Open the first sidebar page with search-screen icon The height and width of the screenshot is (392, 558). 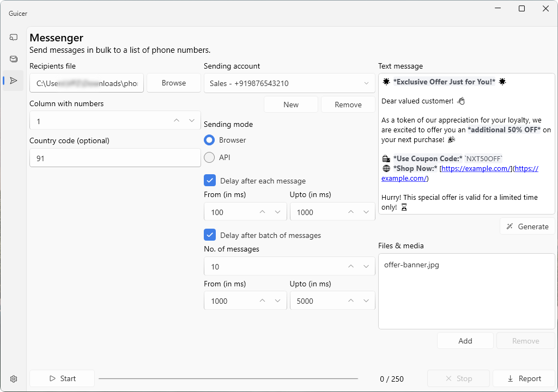click(x=14, y=38)
